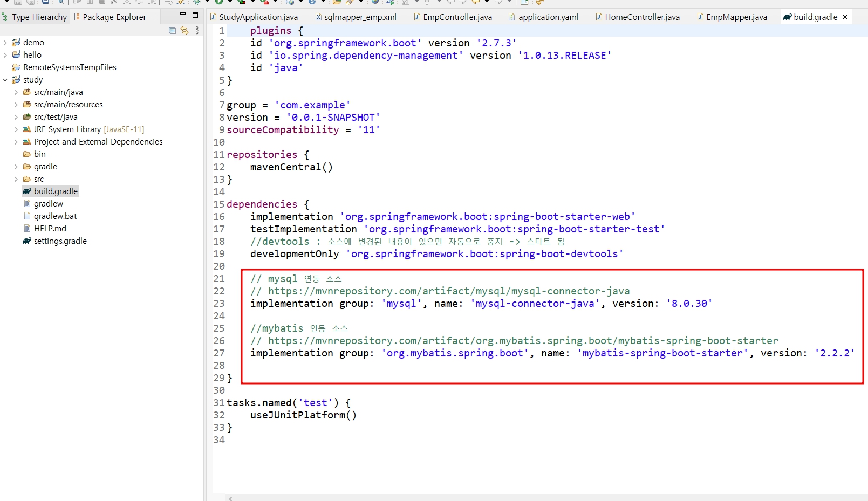Expand the src/main/java folder
Viewport: 868px width, 501px height.
coord(16,92)
